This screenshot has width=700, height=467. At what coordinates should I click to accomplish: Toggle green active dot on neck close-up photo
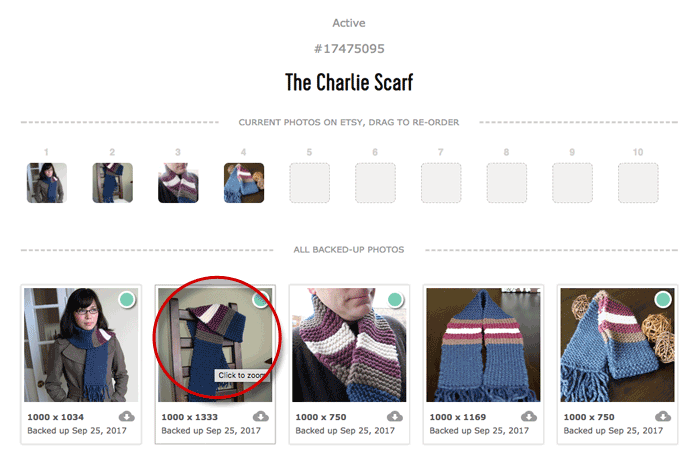(x=395, y=300)
